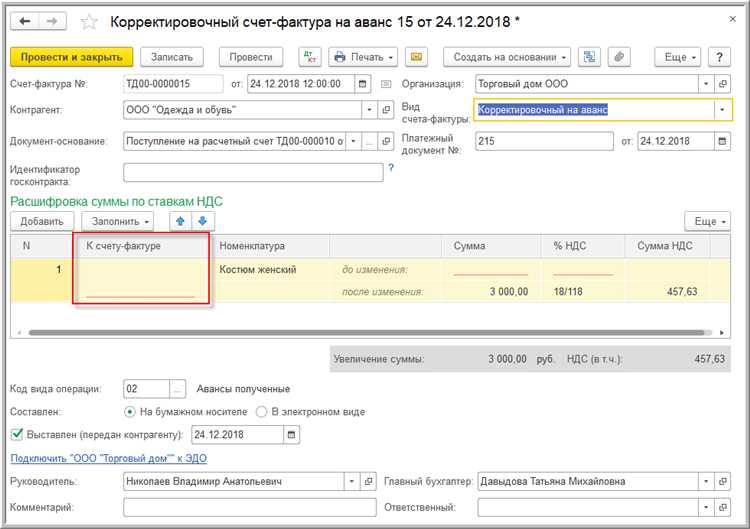This screenshot has height=529, width=750.
Task: Move row up with blue up arrow
Action: coord(181,221)
